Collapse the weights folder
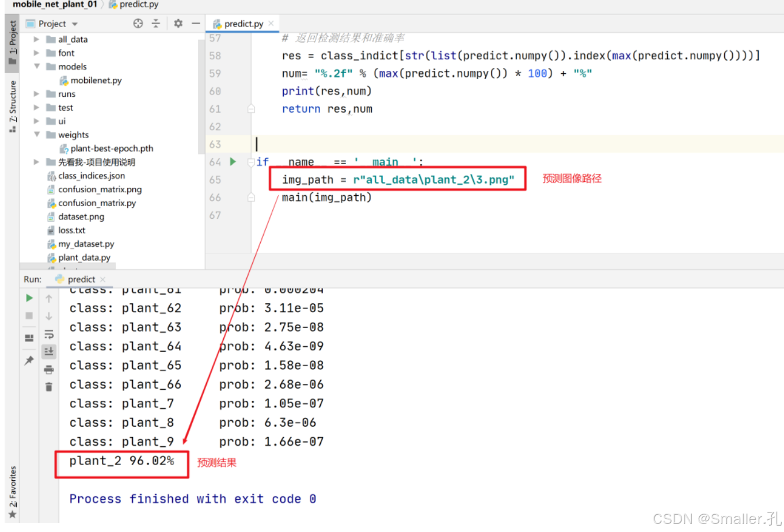 coord(36,135)
